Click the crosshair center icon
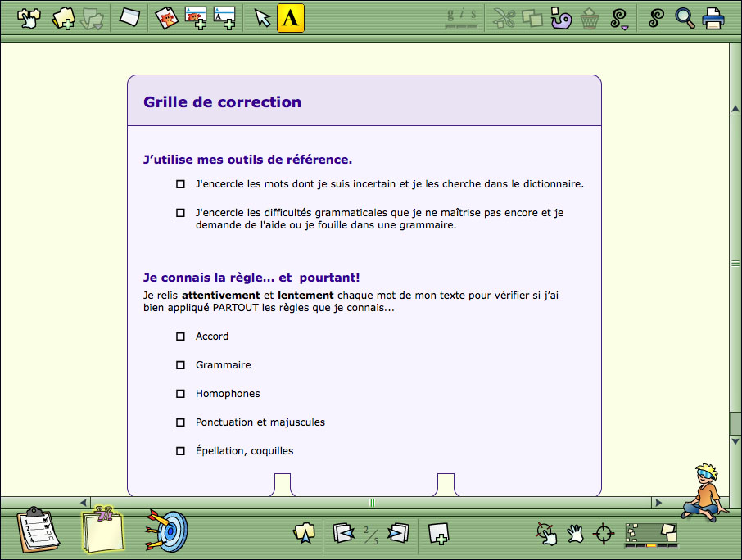Viewport: 742px width, 560px height. coord(604,534)
